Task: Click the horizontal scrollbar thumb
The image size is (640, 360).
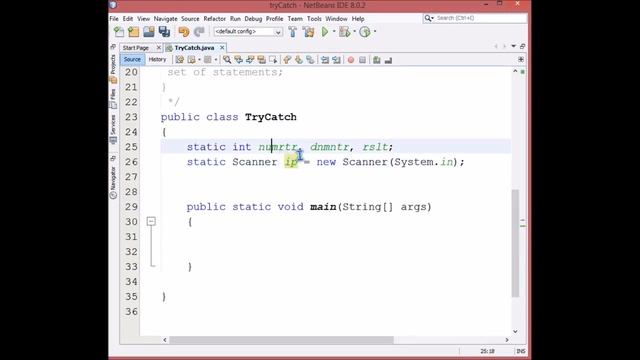Action: (281, 340)
